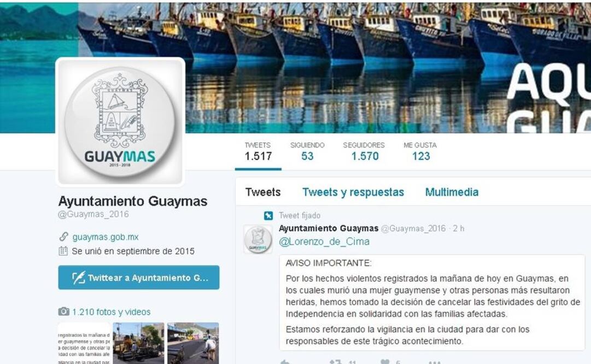The image size is (591, 364).
Task: Open the guaymas.gob.mx website link
Action: coord(106,237)
